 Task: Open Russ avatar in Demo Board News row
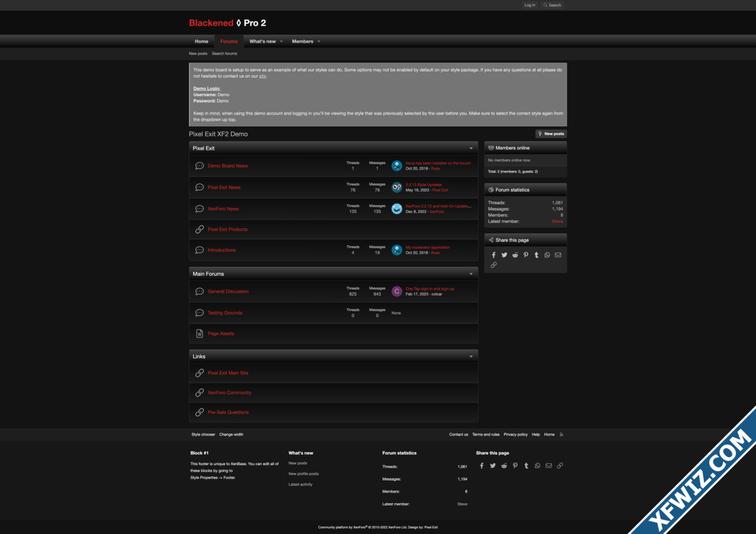[x=397, y=166]
